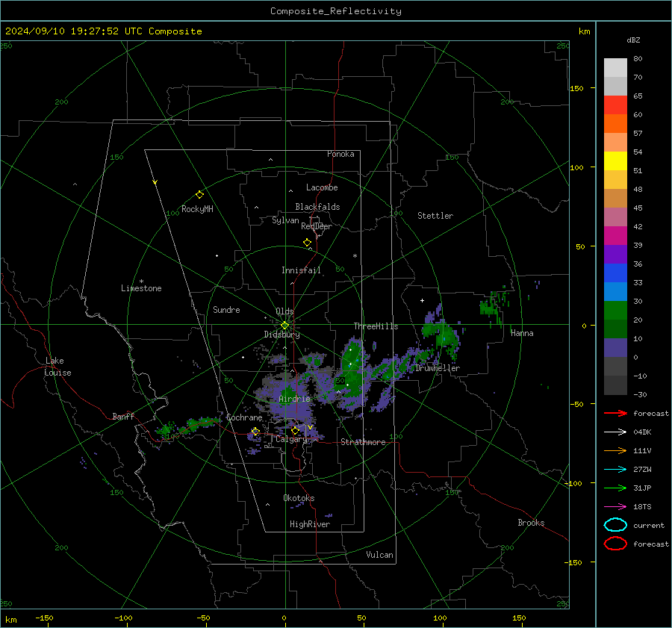The height and width of the screenshot is (628, 672).
Task: Click the Drumheller city label
Action: pos(438,368)
